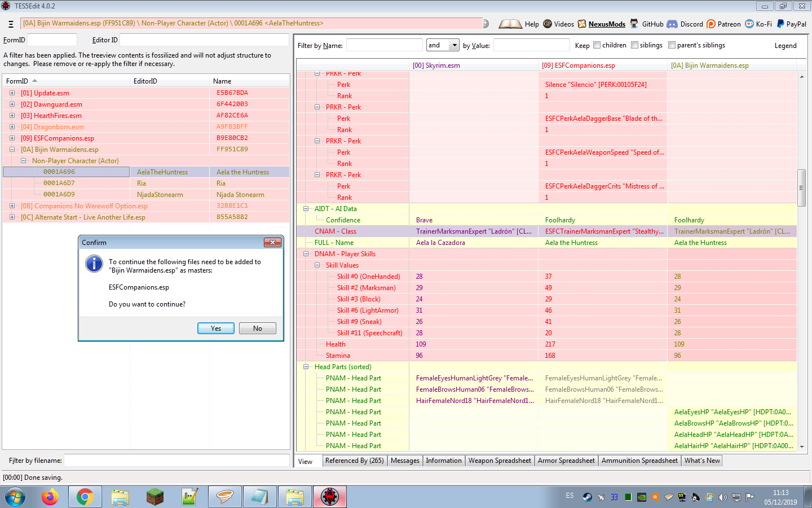Open the tornado app in taskbar
Image resolution: width=812 pixels, height=508 pixels.
(x=224, y=497)
